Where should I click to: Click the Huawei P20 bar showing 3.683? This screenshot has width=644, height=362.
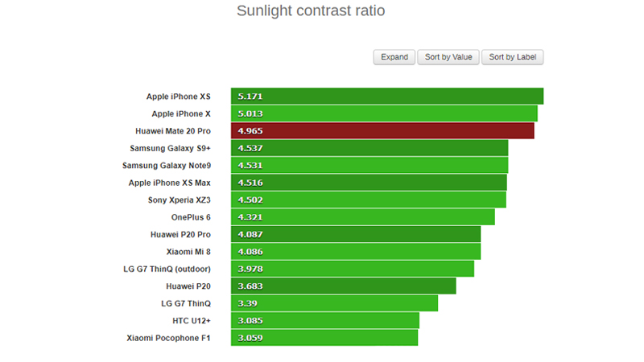[x=343, y=286]
